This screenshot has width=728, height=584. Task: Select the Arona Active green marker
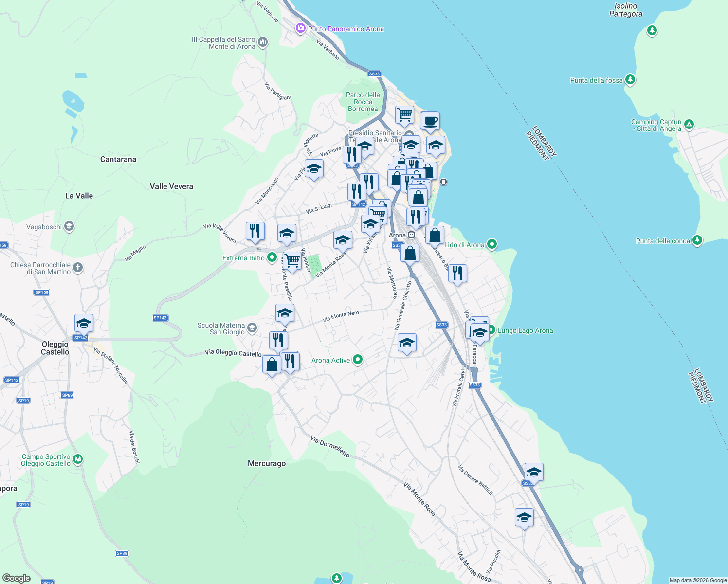tap(357, 360)
